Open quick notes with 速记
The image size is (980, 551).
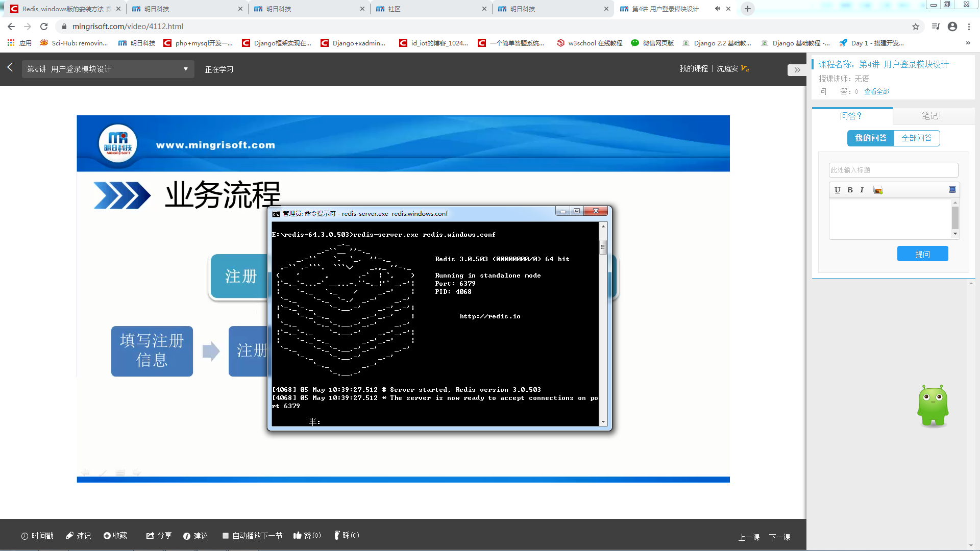[79, 536]
